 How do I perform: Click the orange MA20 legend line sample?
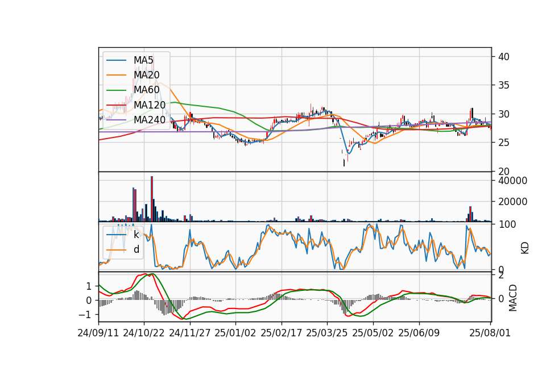click(x=116, y=75)
